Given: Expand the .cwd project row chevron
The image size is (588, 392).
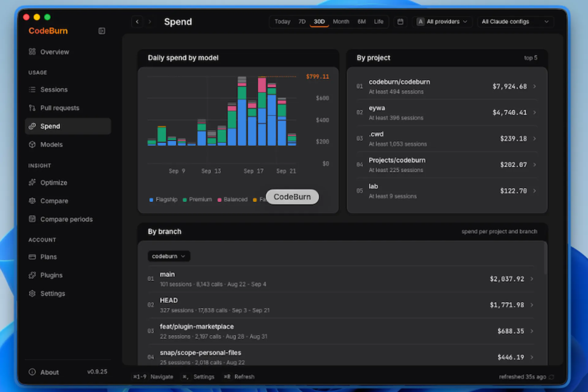Looking at the screenshot, I should click(534, 138).
